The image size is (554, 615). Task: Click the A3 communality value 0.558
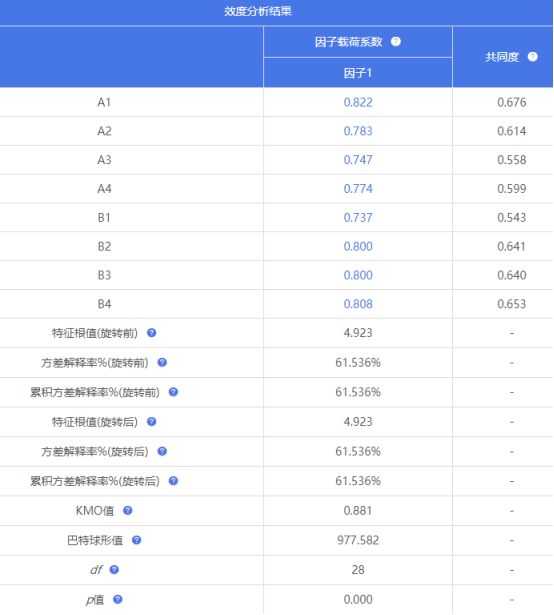[x=512, y=160]
